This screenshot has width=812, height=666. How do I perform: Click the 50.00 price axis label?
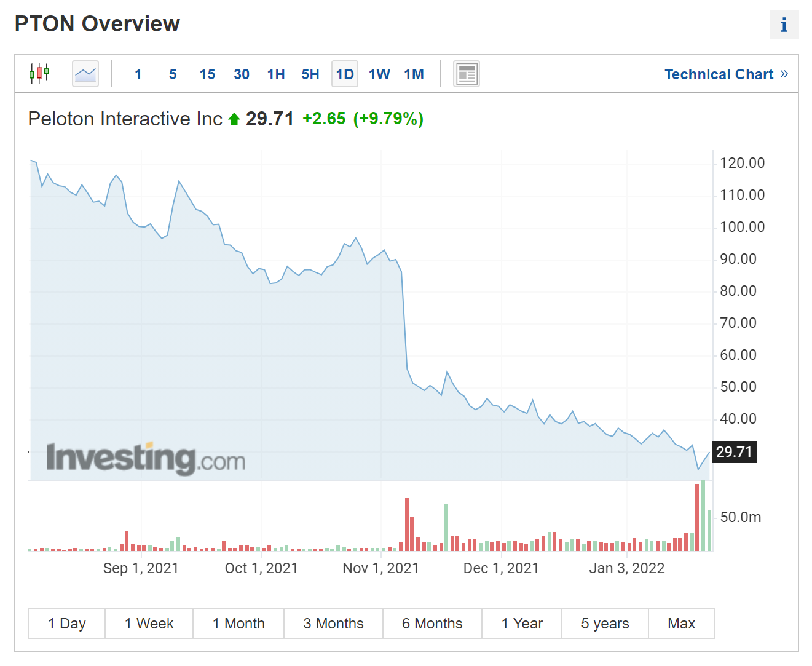[738, 387]
